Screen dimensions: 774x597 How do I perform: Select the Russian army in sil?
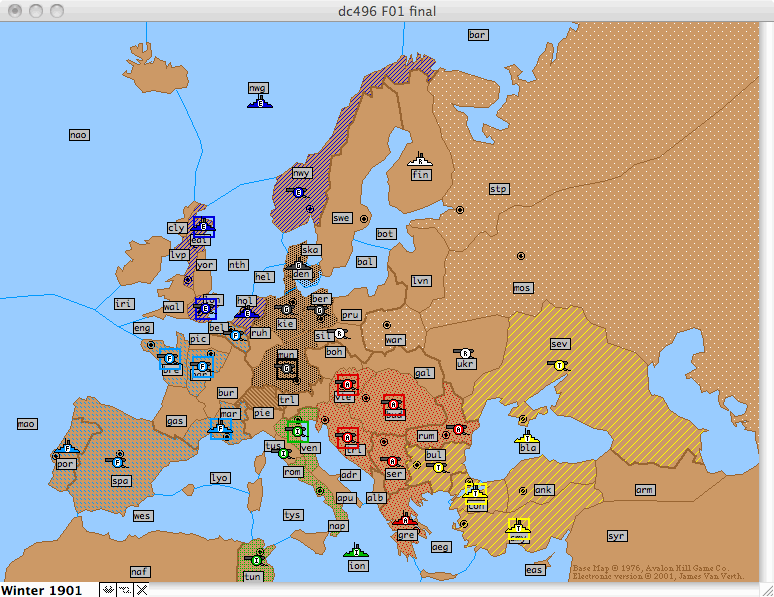[x=339, y=334]
